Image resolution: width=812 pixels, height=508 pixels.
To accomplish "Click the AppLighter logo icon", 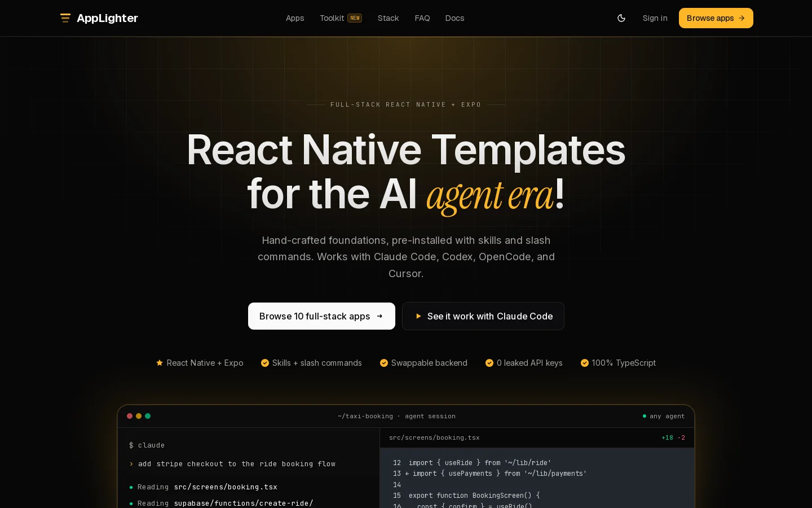I will [x=65, y=18].
